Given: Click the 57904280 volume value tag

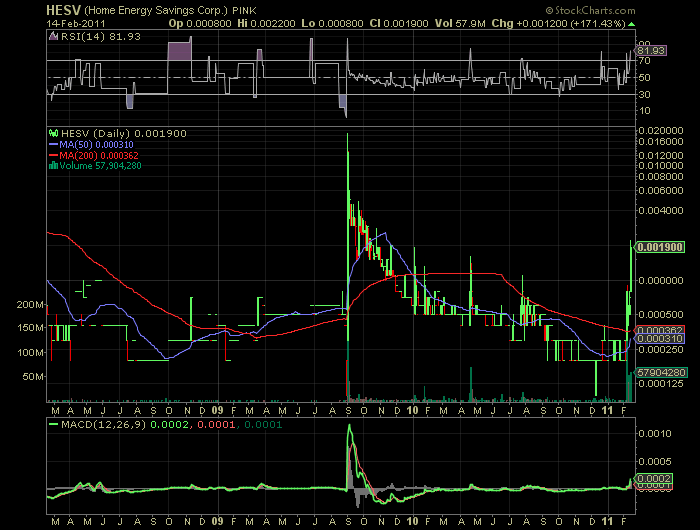Looking at the screenshot, I should click(x=661, y=372).
